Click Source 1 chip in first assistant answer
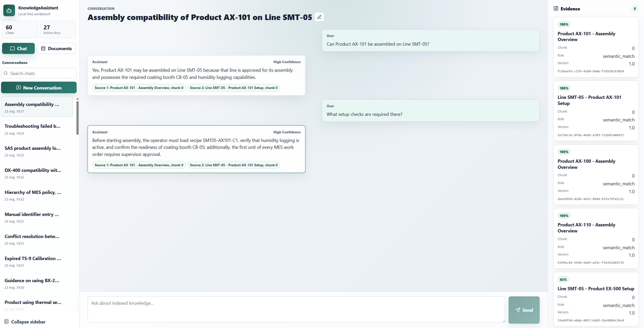The image size is (644, 328). click(139, 88)
